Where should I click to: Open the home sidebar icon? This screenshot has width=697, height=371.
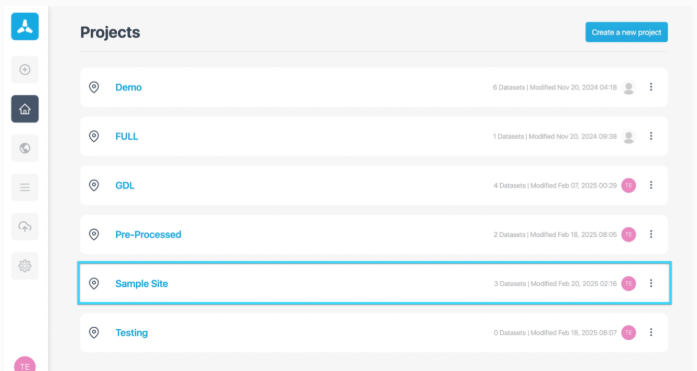[x=25, y=109]
